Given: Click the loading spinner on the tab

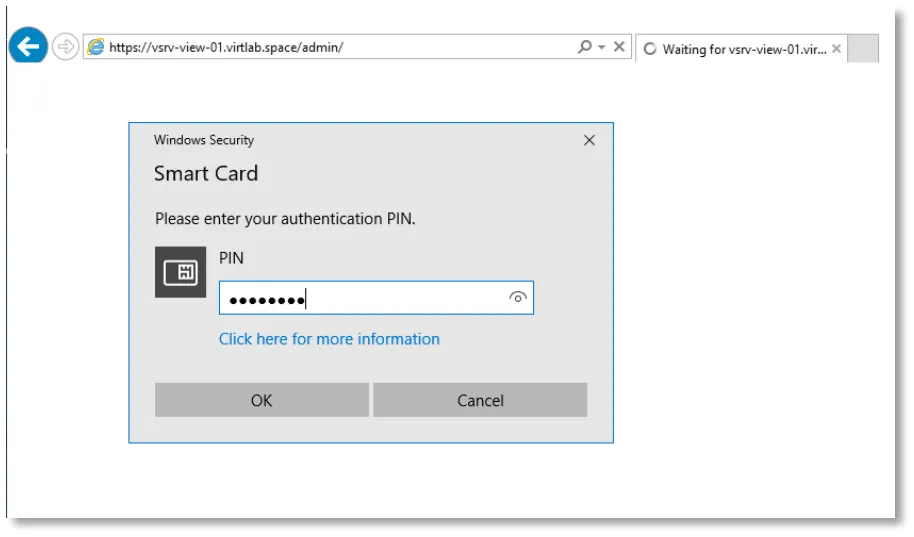Looking at the screenshot, I should click(649, 49).
